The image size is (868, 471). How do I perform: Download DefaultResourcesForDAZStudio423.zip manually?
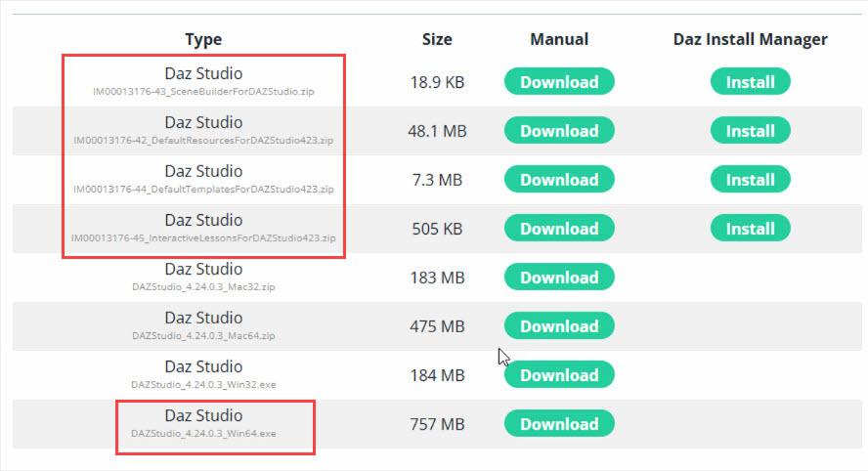[x=559, y=131]
